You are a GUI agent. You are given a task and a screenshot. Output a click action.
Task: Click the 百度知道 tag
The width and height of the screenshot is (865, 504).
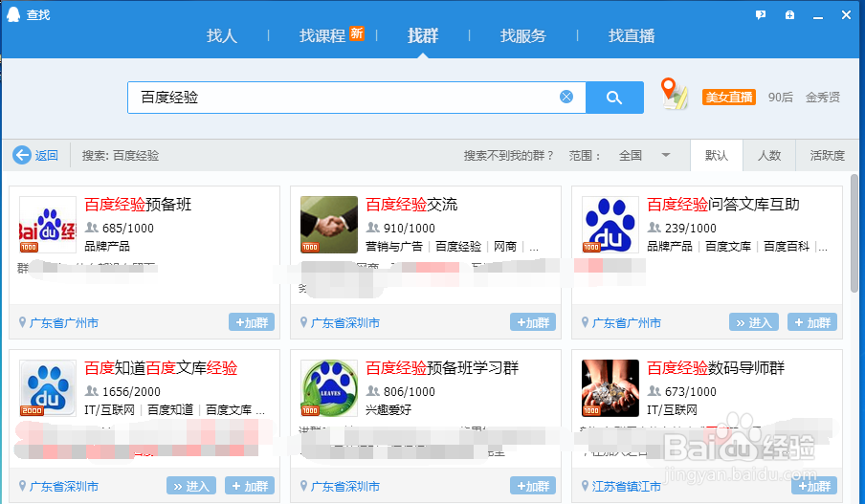(170, 409)
